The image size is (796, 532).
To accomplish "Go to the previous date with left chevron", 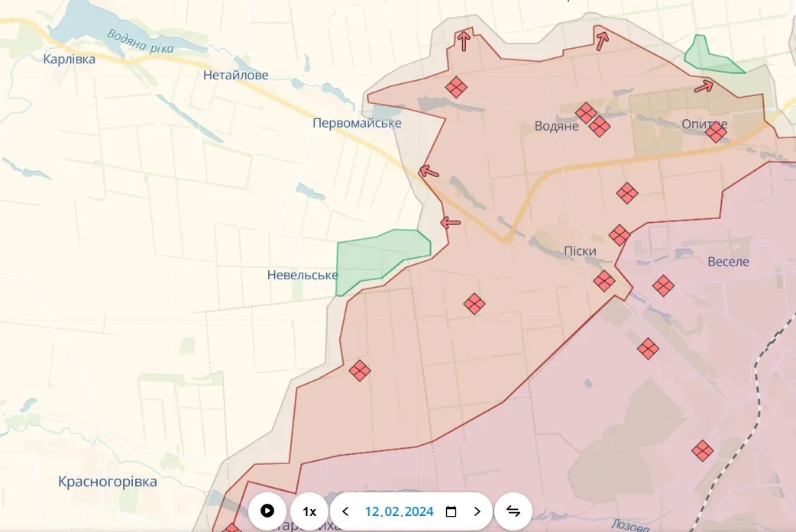I will pos(346,511).
